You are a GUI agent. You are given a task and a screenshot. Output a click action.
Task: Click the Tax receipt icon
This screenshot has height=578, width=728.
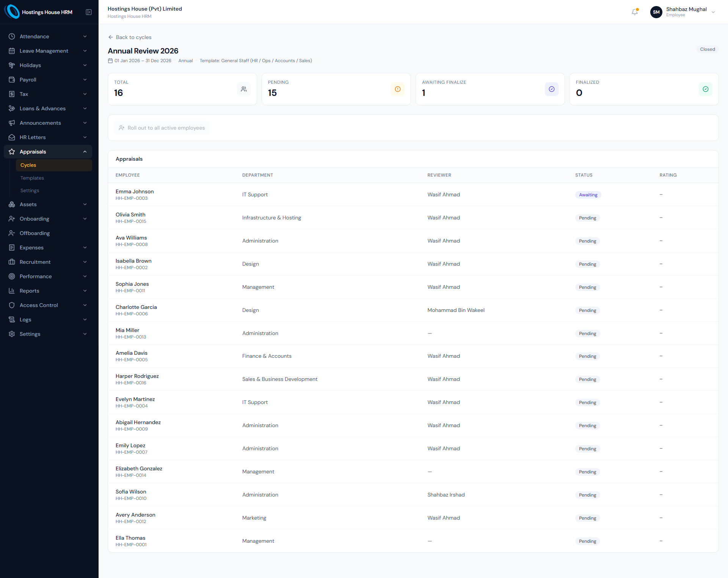click(x=12, y=94)
